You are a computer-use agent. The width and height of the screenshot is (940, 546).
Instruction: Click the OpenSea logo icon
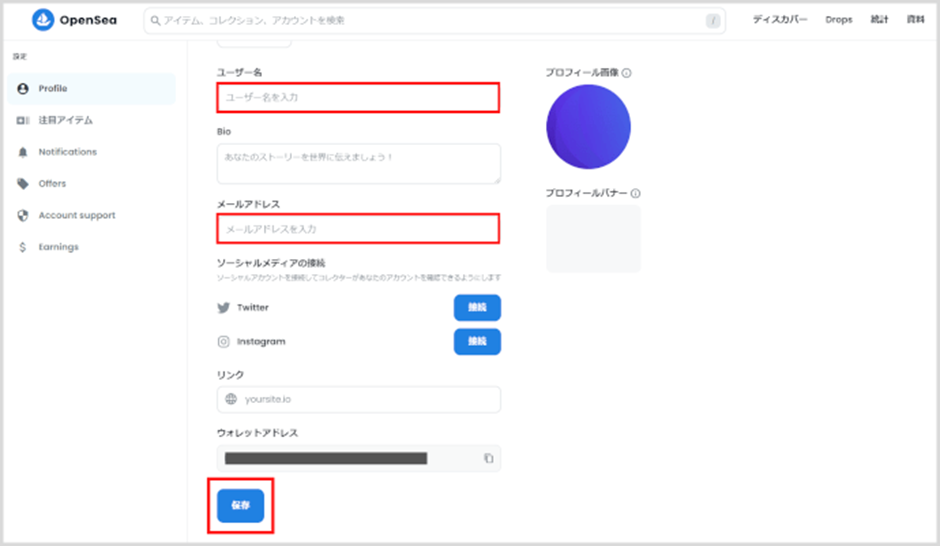(44, 20)
